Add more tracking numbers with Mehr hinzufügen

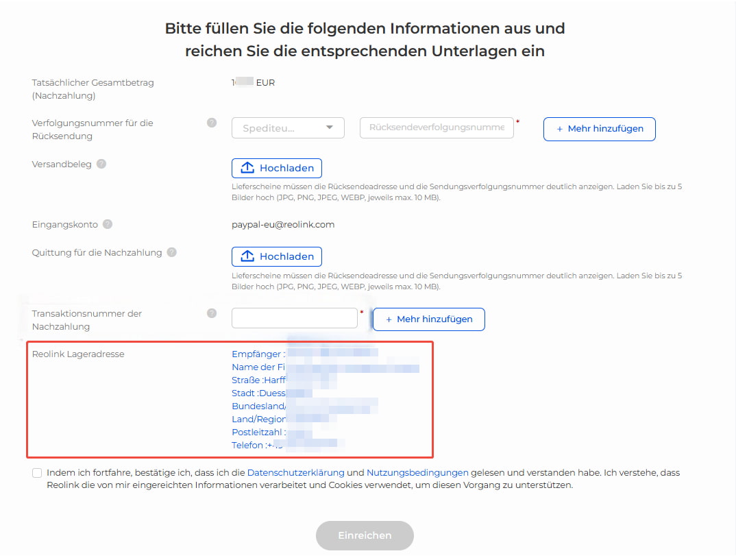(x=600, y=129)
